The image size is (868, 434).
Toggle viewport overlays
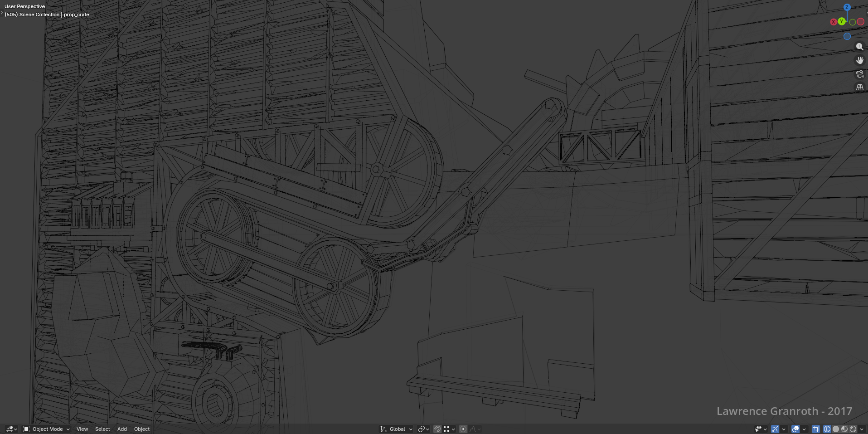pos(795,429)
